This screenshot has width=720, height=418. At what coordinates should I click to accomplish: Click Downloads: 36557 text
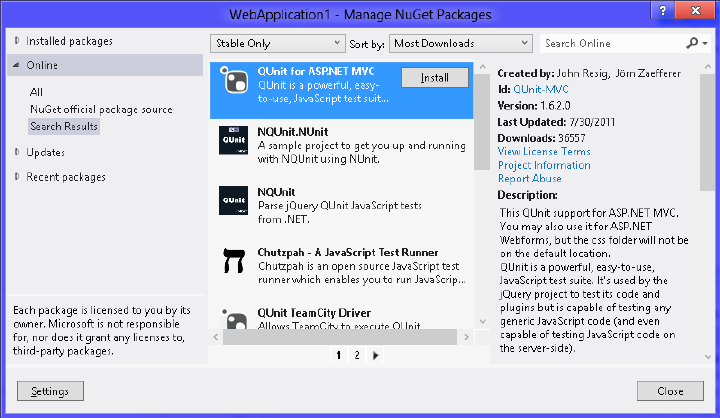541,138
